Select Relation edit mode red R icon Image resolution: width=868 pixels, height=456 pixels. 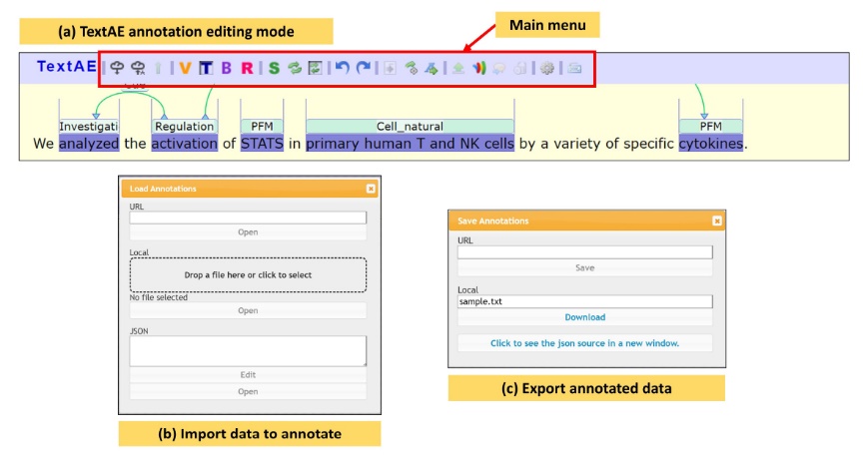(247, 68)
